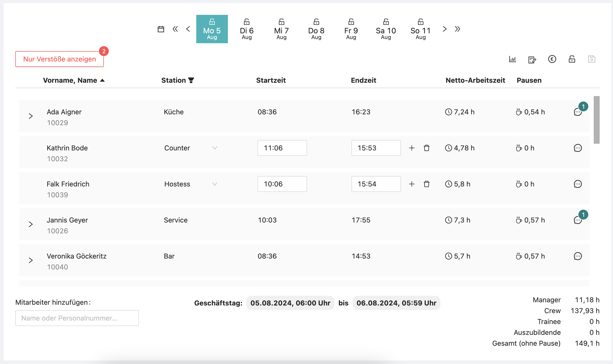
Task: Jump forward a week with double chevron
Action: tap(457, 29)
